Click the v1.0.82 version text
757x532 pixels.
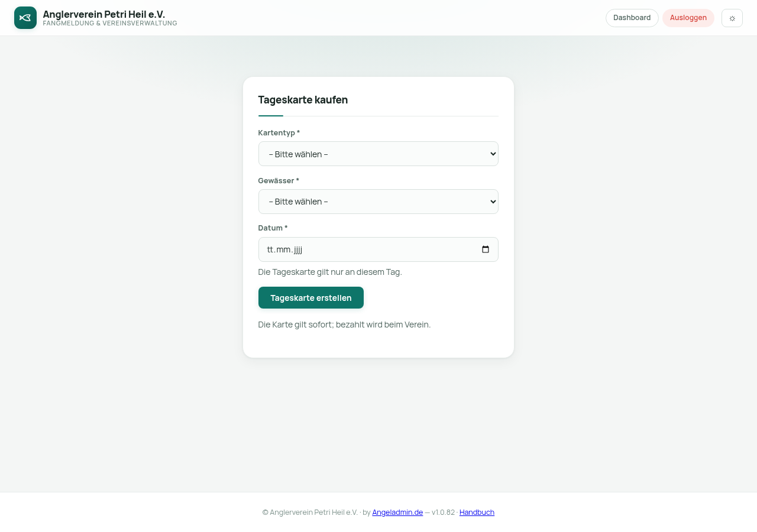tap(443, 512)
